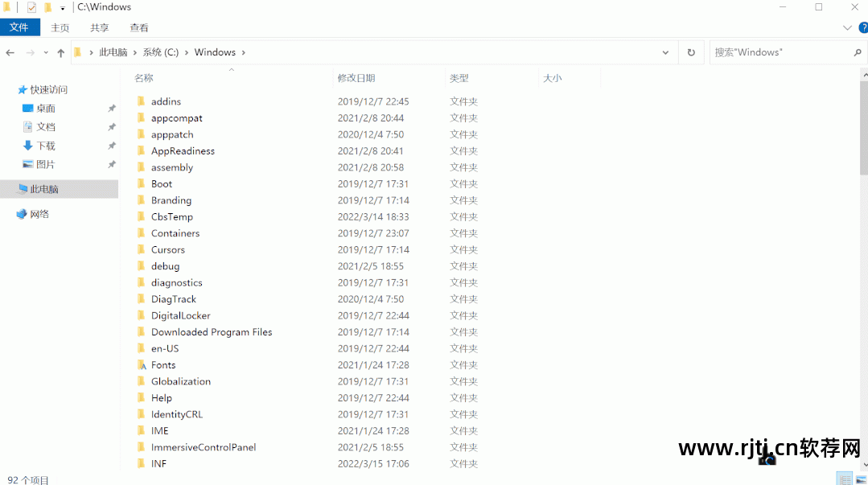
Task: Open the Help question mark icon
Action: [x=863, y=27]
